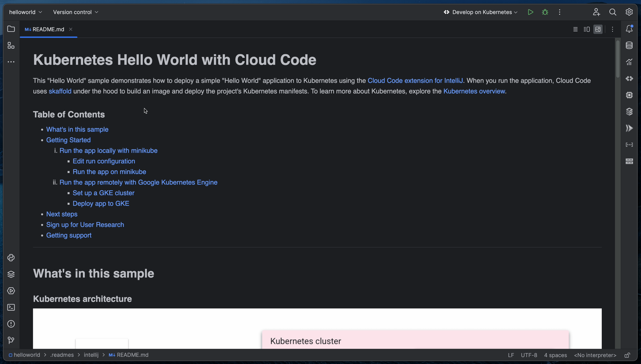Click the Debug bug icon
Viewport: 641px width, 364px height.
click(545, 12)
